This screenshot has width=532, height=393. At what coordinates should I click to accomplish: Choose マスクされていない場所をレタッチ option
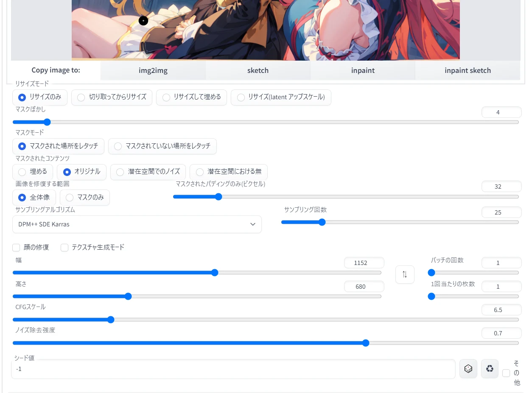point(162,146)
